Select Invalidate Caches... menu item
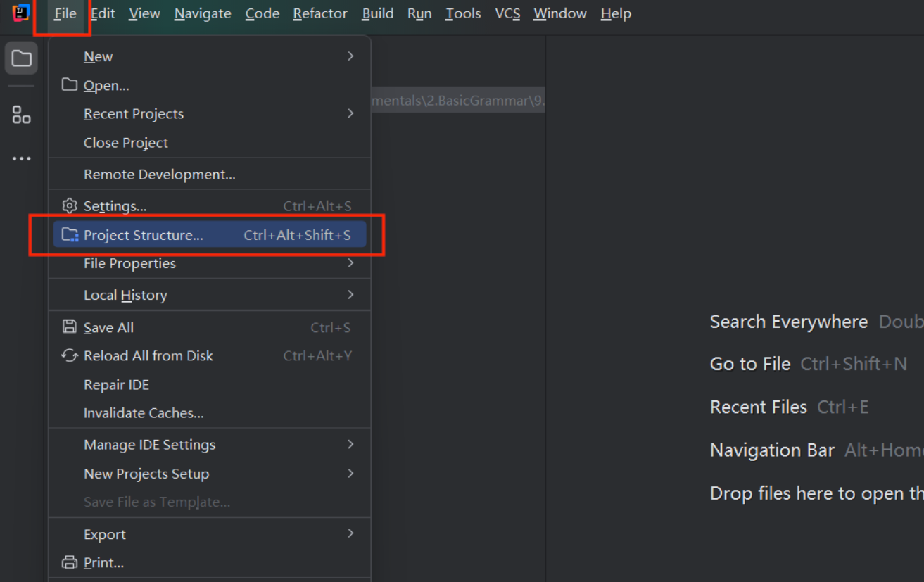924x582 pixels. [x=210, y=413]
